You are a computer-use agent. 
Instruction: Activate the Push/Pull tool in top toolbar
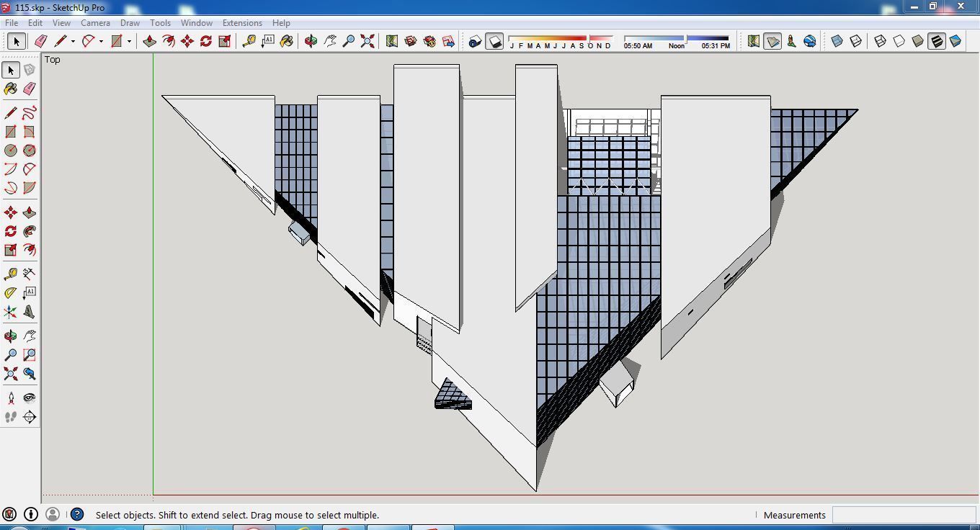click(150, 42)
